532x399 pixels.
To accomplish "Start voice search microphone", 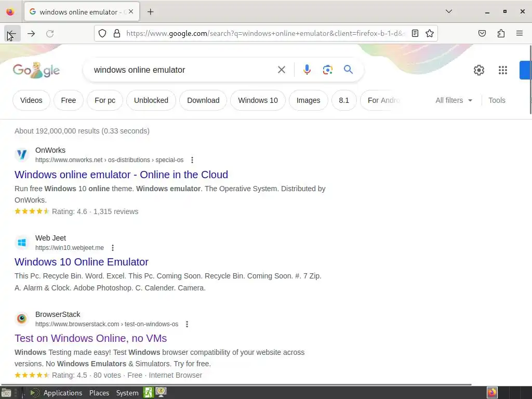I will pyautogui.click(x=307, y=70).
